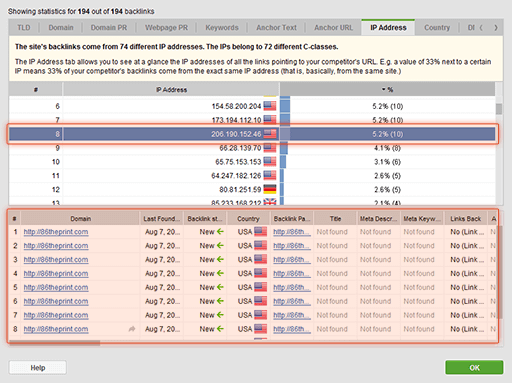Click the New green arrow in row 4
The height and width of the screenshot is (383, 512).
click(x=220, y=273)
